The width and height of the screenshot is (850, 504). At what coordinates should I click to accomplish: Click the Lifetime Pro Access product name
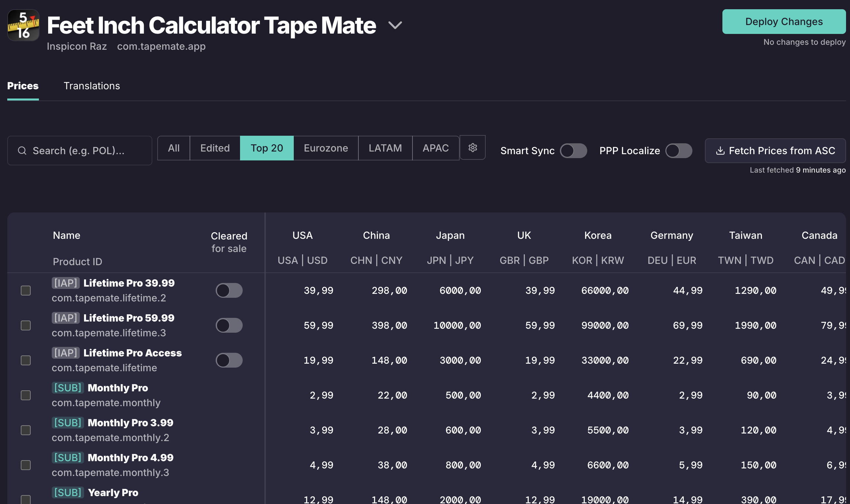[x=133, y=353]
